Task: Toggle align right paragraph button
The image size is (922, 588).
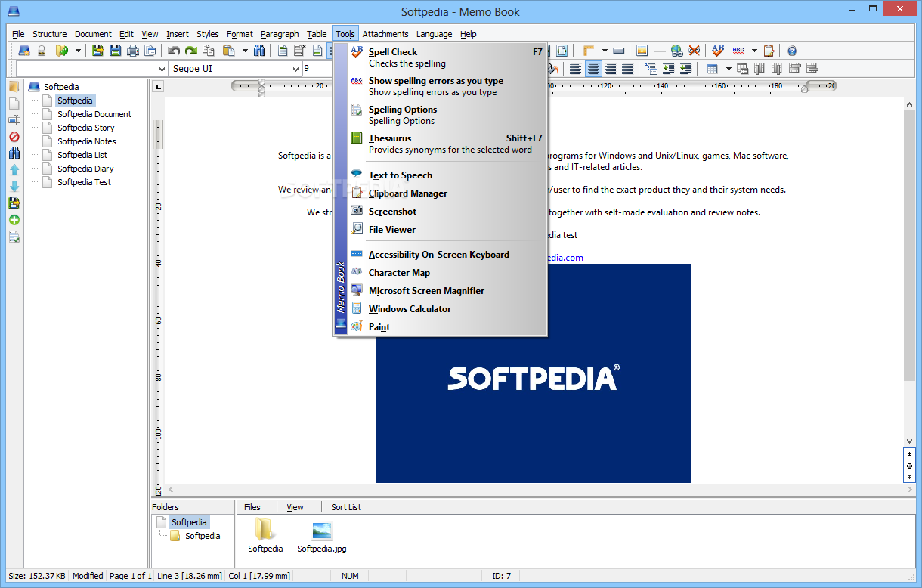Action: point(610,69)
